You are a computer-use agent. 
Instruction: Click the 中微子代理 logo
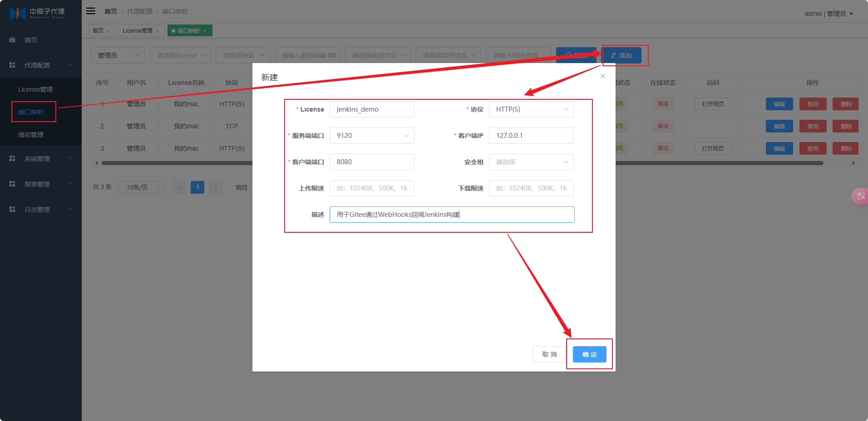(x=37, y=13)
